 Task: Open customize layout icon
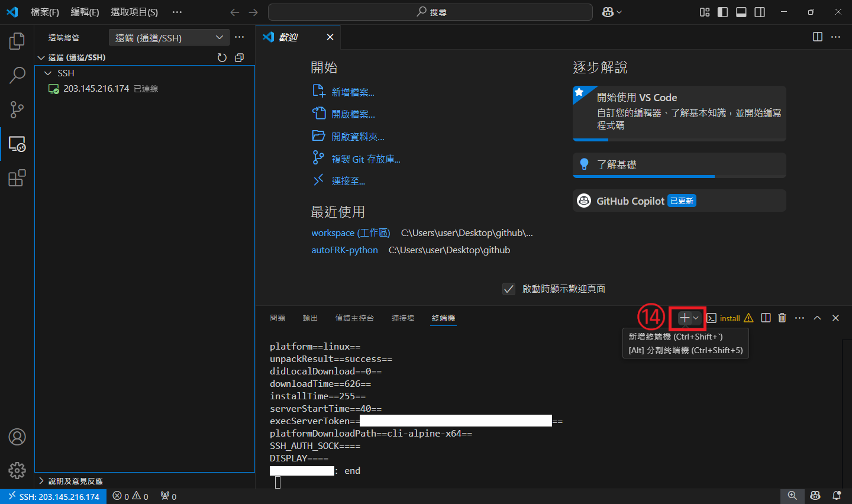704,12
